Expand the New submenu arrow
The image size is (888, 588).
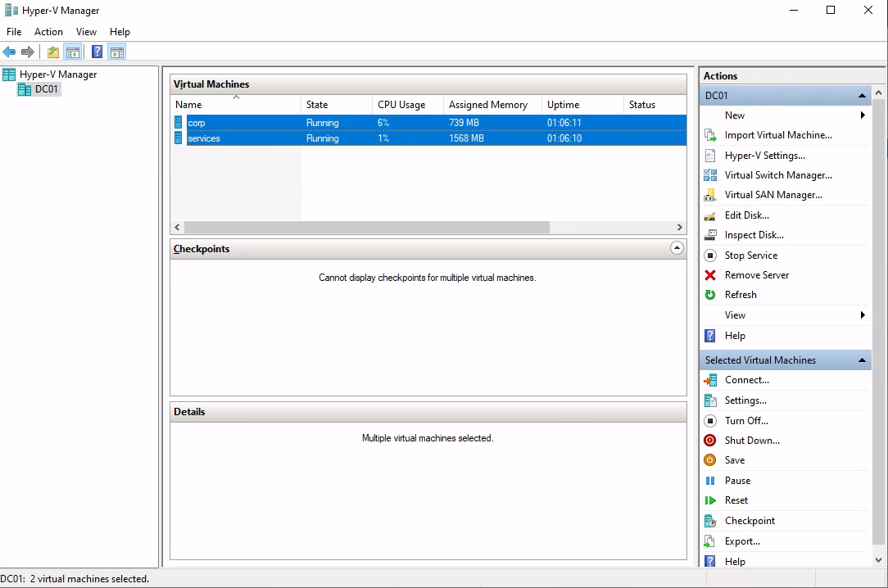pyautogui.click(x=863, y=115)
